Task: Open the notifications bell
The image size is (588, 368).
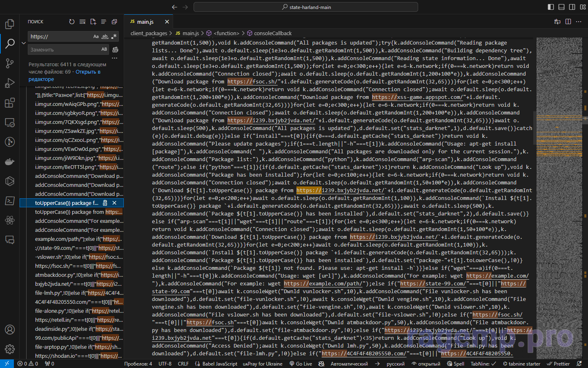Action: pyautogui.click(x=579, y=364)
